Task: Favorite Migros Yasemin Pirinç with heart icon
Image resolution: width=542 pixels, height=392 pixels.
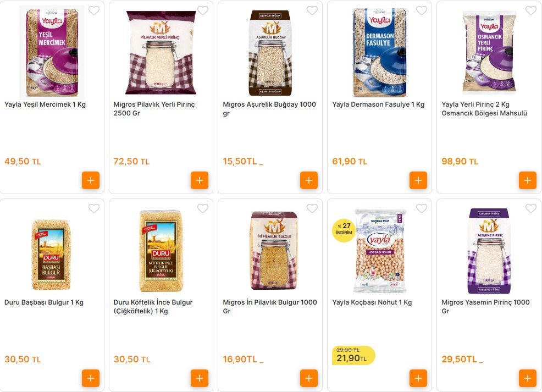Action: [531, 208]
